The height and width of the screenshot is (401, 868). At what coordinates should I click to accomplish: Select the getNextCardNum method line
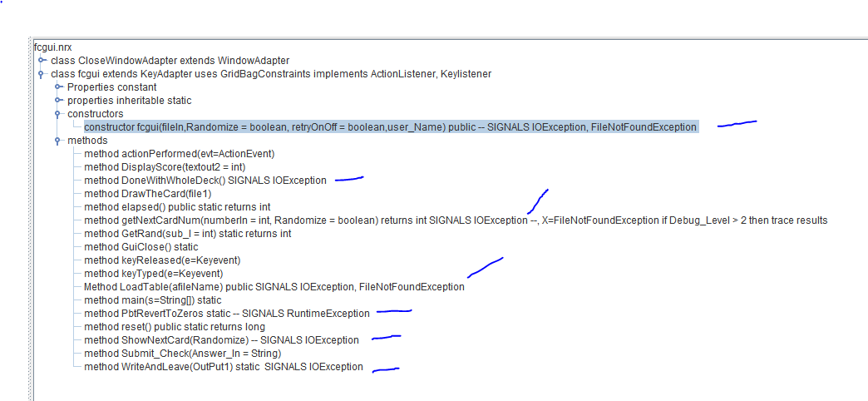[x=455, y=220]
